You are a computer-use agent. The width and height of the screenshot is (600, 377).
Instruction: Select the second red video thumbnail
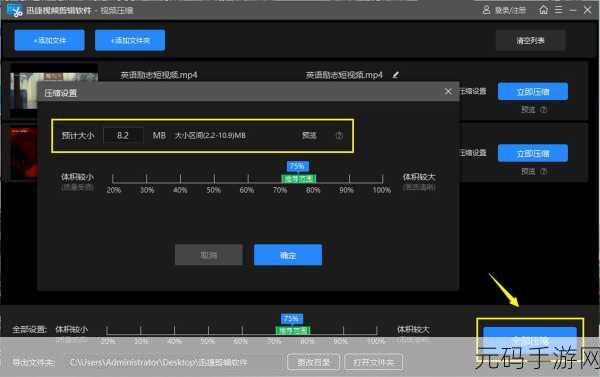tap(24, 154)
